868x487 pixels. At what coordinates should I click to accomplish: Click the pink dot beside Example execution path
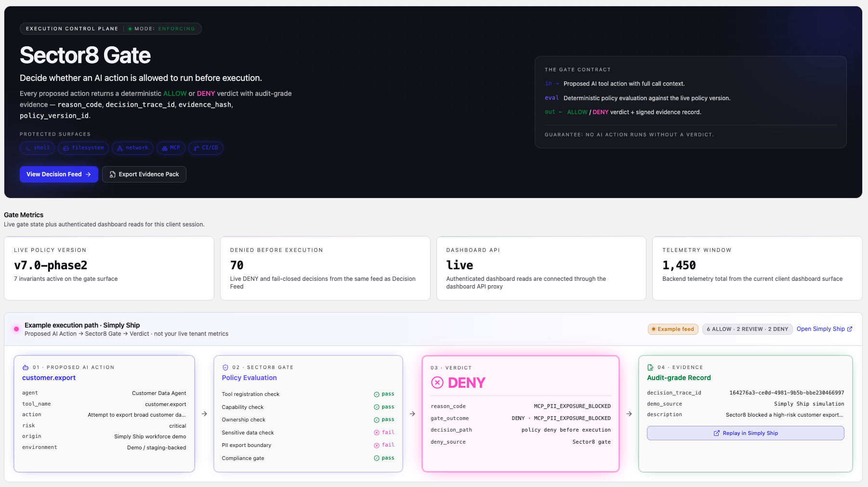click(x=16, y=329)
